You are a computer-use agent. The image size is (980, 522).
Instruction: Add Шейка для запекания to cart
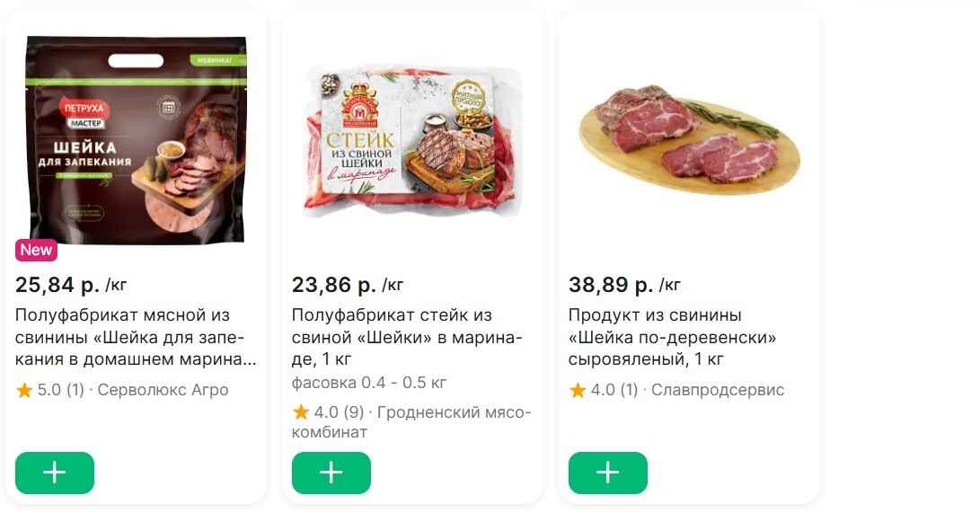coord(55,473)
